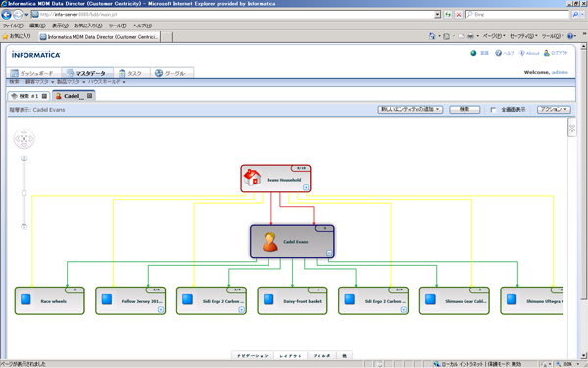Select the マスタデータ tab

(87, 73)
